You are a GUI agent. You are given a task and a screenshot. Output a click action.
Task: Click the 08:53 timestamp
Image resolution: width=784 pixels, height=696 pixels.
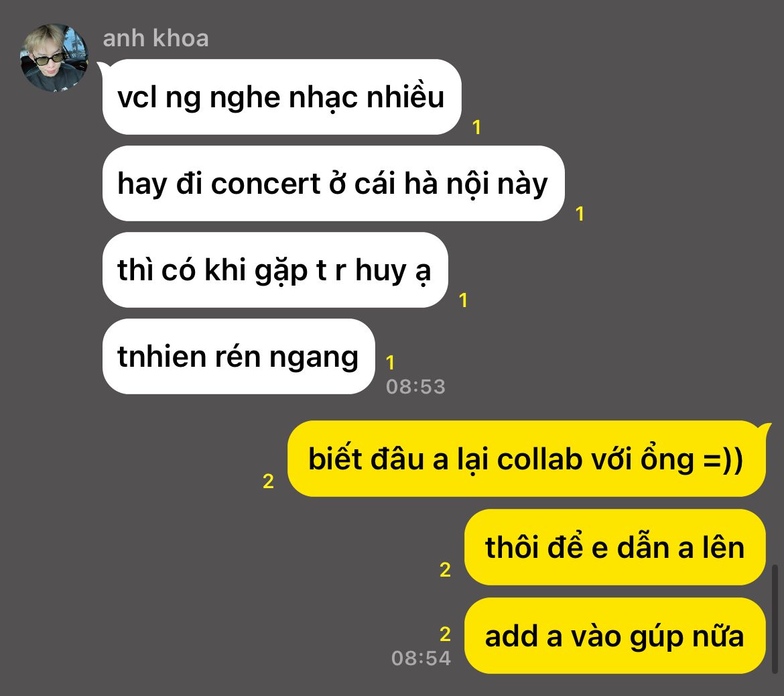pos(415,387)
